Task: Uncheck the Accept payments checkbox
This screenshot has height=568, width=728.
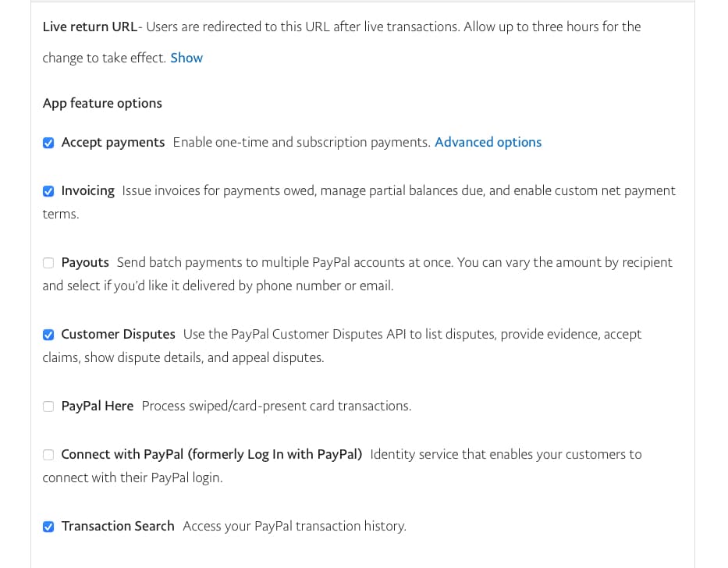Action: point(48,143)
